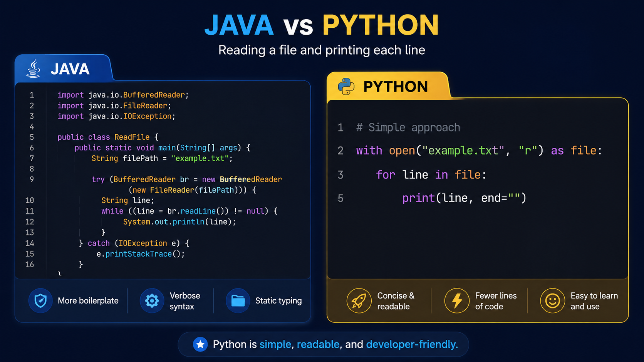The image size is (644, 362).
Task: Click the 'Verbose syntax' label
Action: (x=185, y=301)
